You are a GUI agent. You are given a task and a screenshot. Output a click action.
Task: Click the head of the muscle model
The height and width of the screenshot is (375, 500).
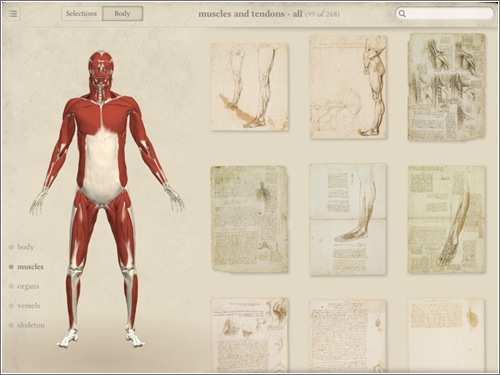click(x=102, y=68)
